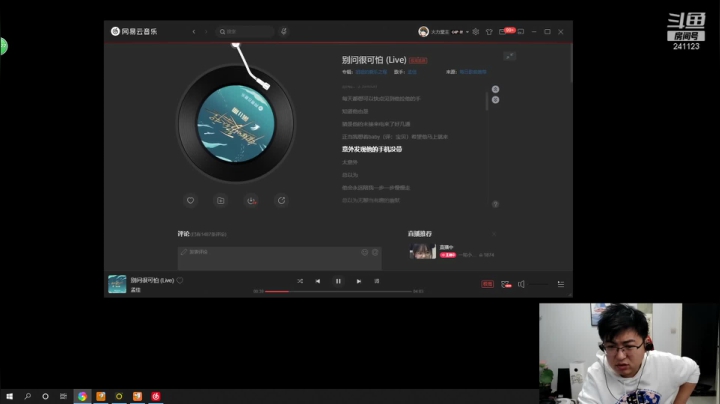Click the song title 别问很可怕 (Live) in player bar
720x404 pixels.
click(152, 280)
